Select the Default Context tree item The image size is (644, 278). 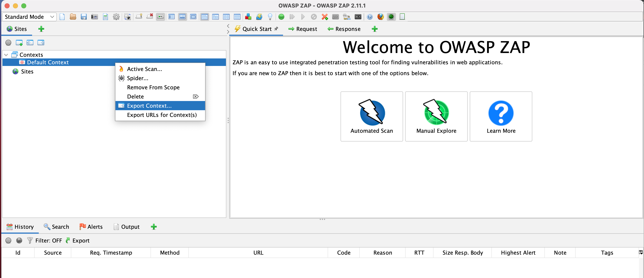(114, 62)
